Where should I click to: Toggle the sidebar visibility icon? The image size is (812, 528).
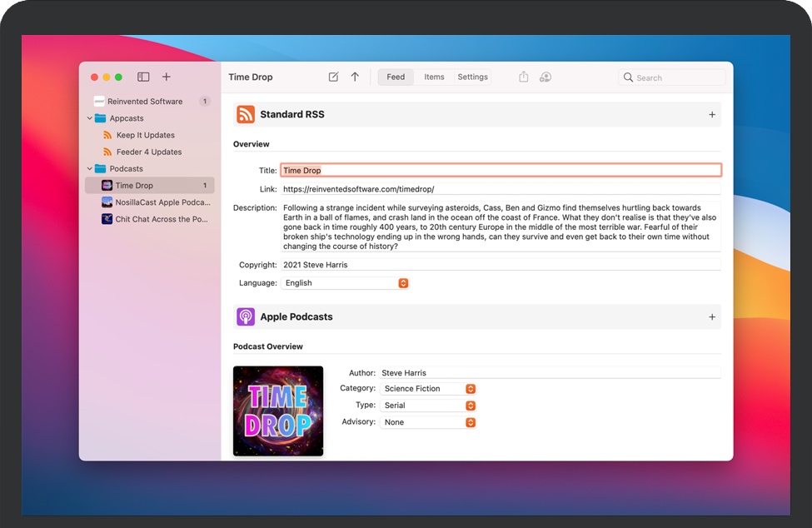[143, 77]
